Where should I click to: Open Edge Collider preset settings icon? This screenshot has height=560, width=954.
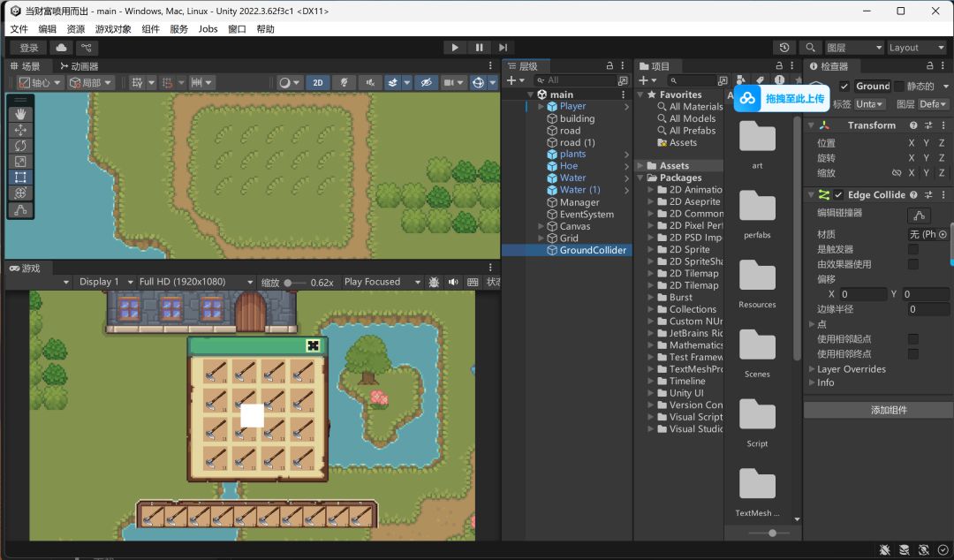(928, 195)
